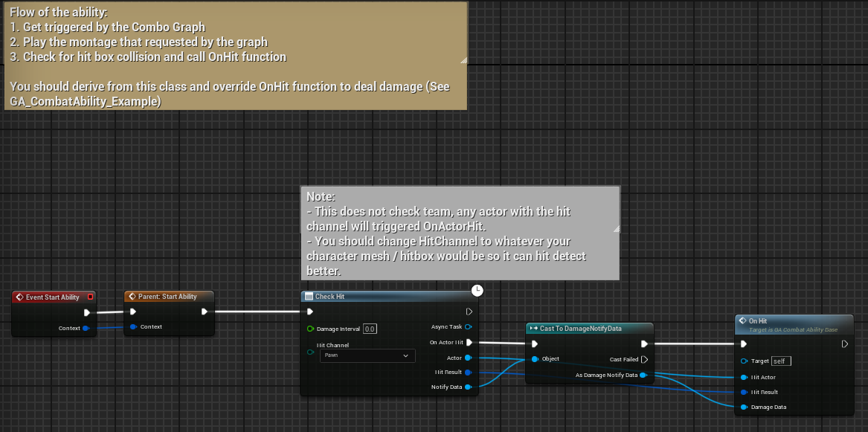Click the Hit Result input pin on On Hit
The width and height of the screenshot is (868, 432).
point(744,392)
